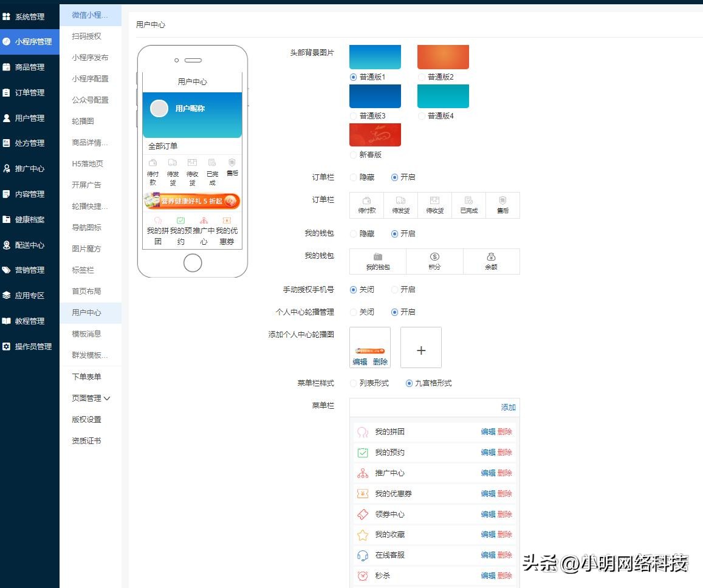703x588 pixels.
Task: Switch to the 开屏广告 page
Action: [86, 185]
